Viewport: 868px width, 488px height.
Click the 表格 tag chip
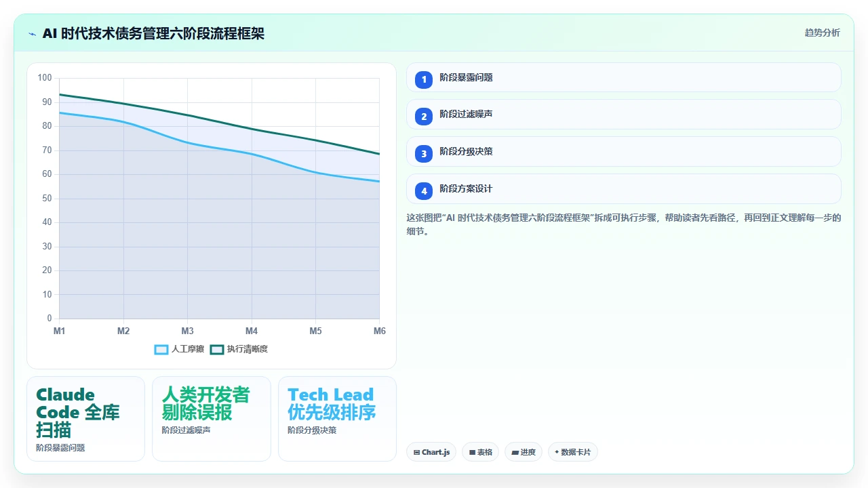pos(481,452)
